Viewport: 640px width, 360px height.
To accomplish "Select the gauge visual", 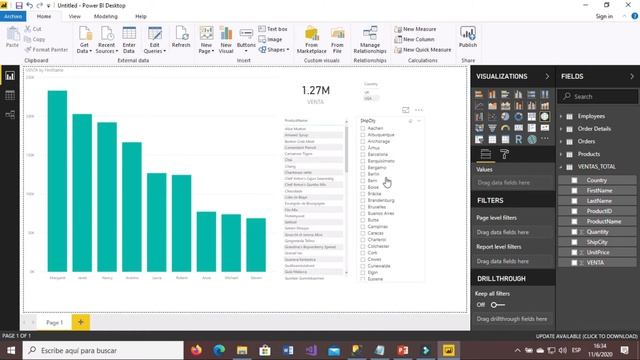I will (x=505, y=128).
